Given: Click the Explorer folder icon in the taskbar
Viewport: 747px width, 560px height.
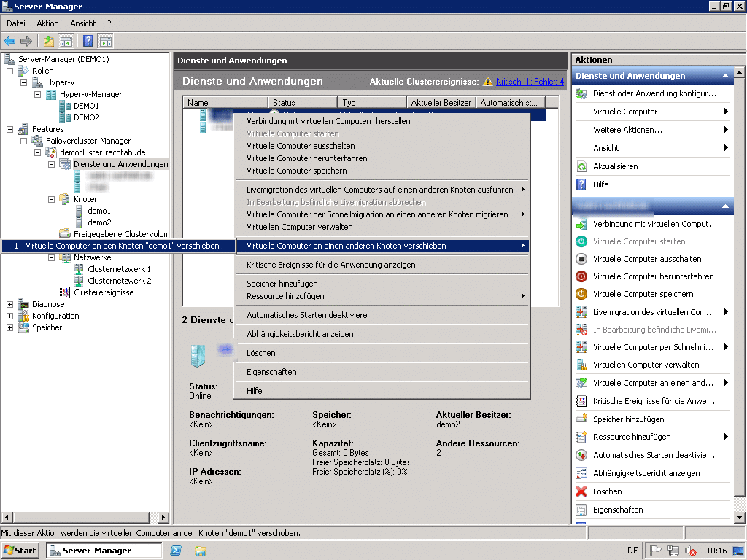Looking at the screenshot, I should [x=201, y=551].
